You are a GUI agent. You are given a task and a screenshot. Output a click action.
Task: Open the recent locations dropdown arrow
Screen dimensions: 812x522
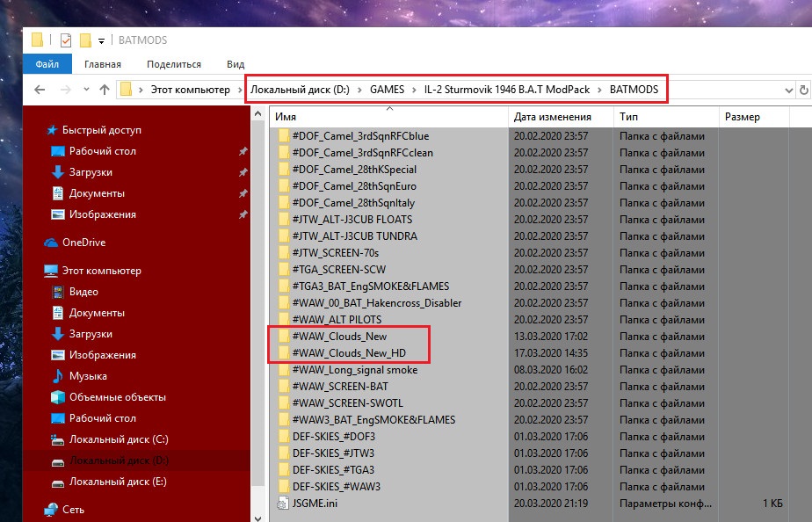(x=86, y=90)
